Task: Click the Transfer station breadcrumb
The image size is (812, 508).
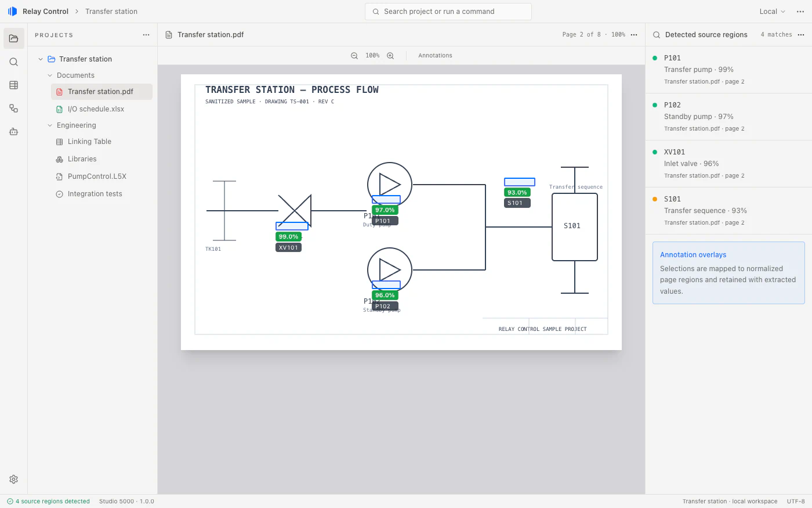Action: pos(111,12)
